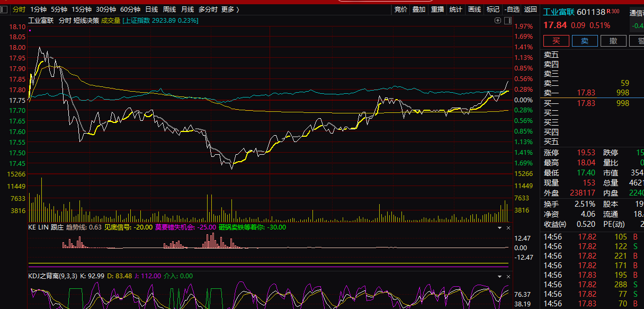Screen dimensions: 644x309
Task: Click the KDJ之背离(9,3,3) indicator title
Action: (x=52, y=276)
